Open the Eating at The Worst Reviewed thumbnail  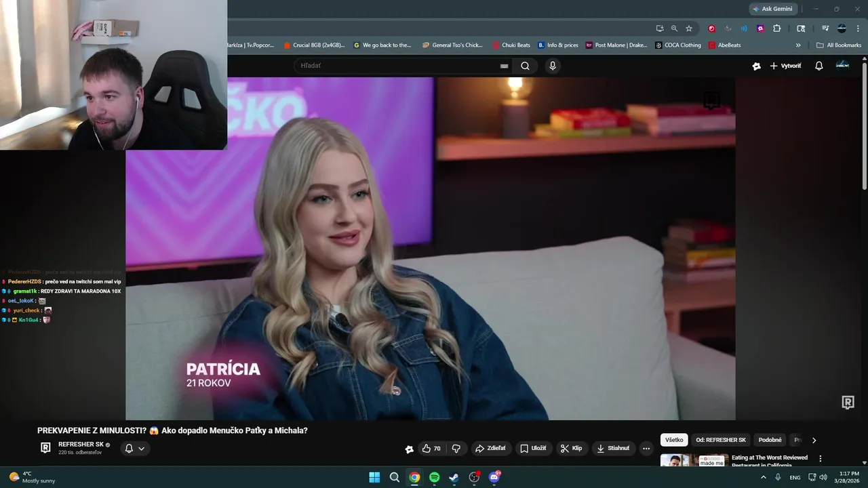[x=694, y=460]
